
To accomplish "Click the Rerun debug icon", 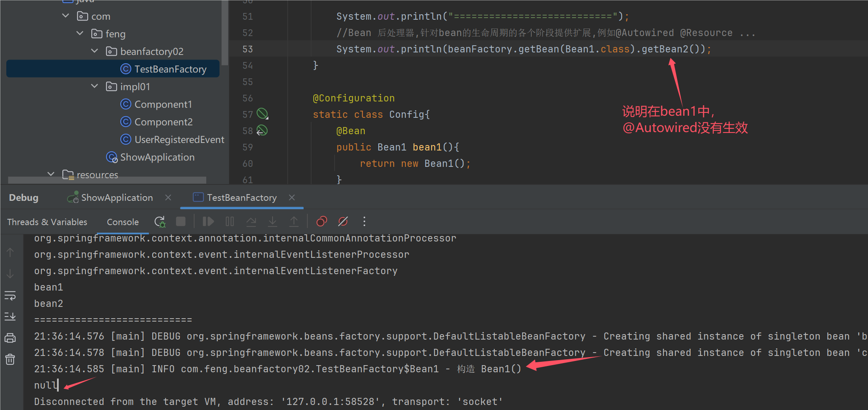I will (x=160, y=221).
